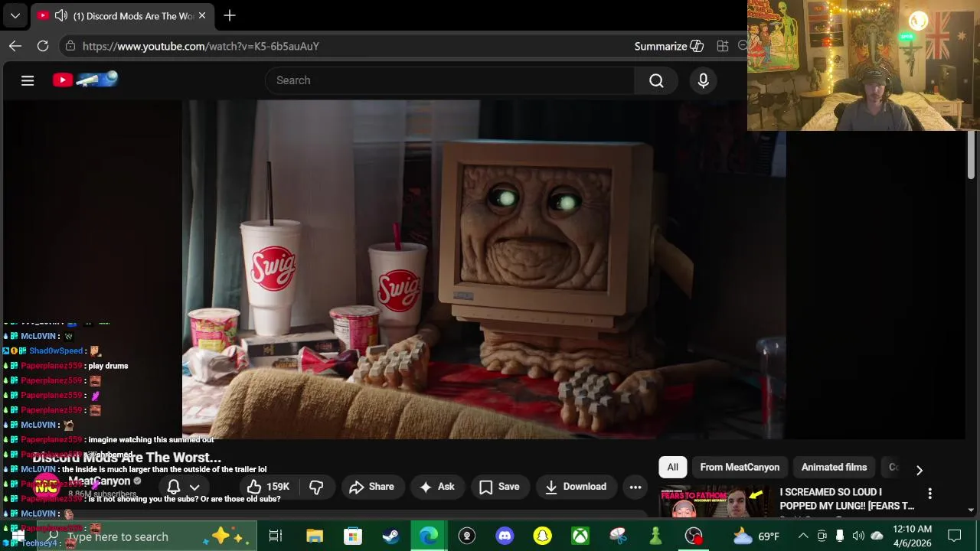The height and width of the screenshot is (551, 980).
Task: Select the YouTube URL in address bar
Action: click(201, 46)
